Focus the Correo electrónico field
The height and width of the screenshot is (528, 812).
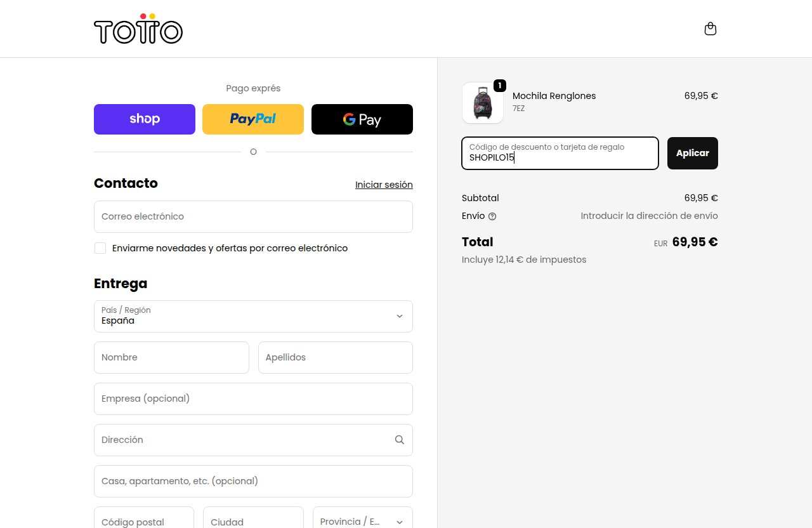coord(253,216)
